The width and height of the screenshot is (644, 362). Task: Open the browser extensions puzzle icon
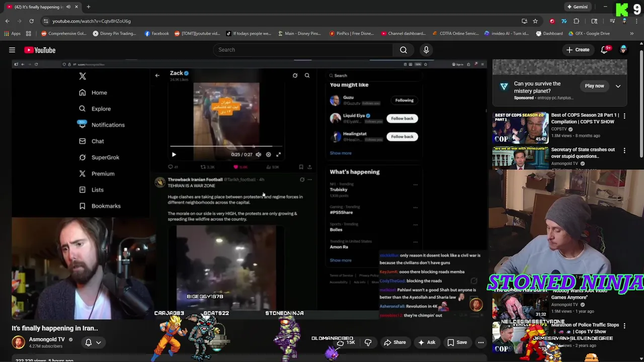coord(577,21)
